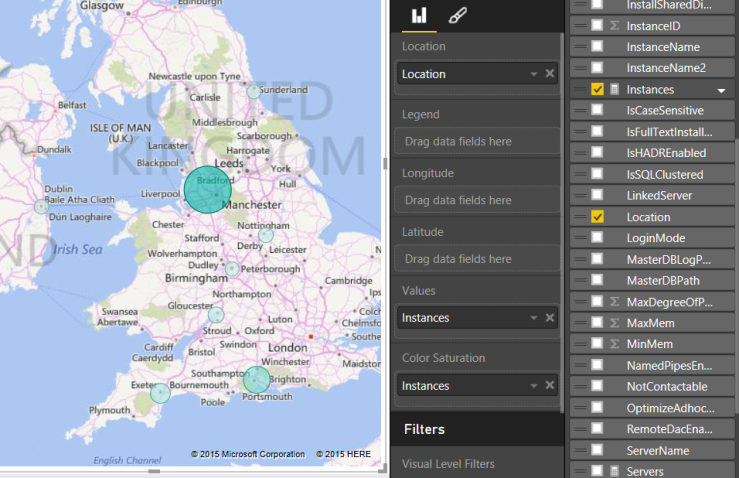Image resolution: width=739 pixels, height=478 pixels.
Task: Click the London label on map
Action: click(287, 347)
